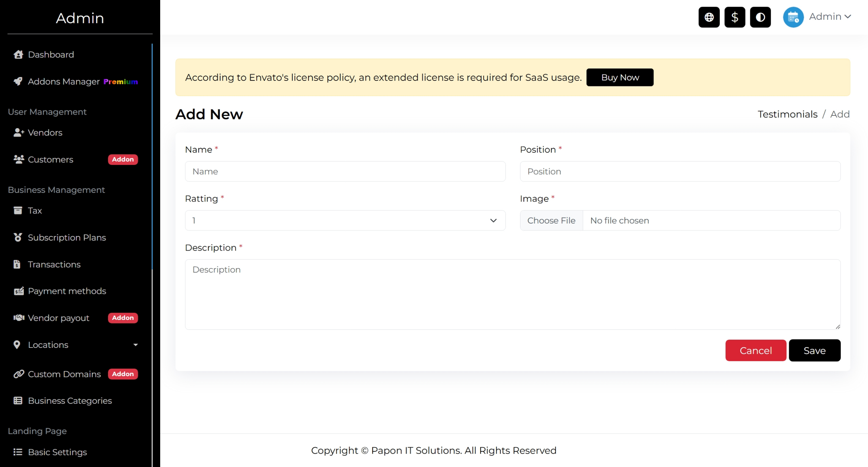Focus the Description text area
Viewport: 868px width, 467px height.
coord(512,294)
